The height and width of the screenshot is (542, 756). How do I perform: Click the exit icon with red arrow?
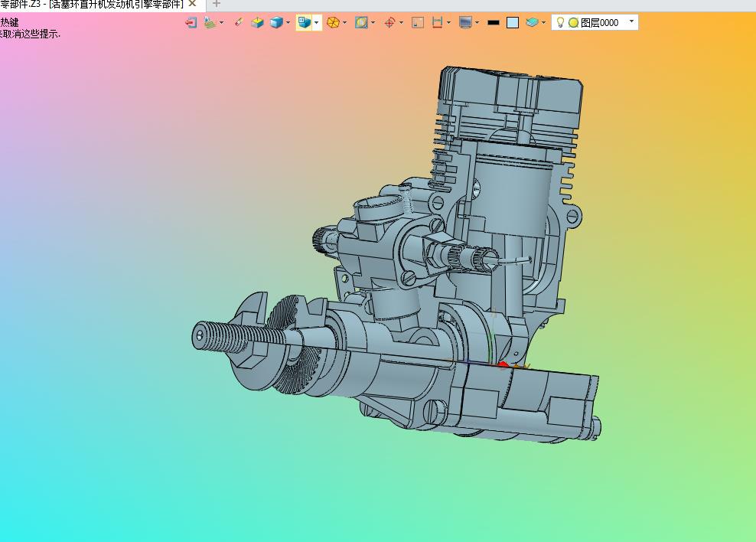coord(191,23)
